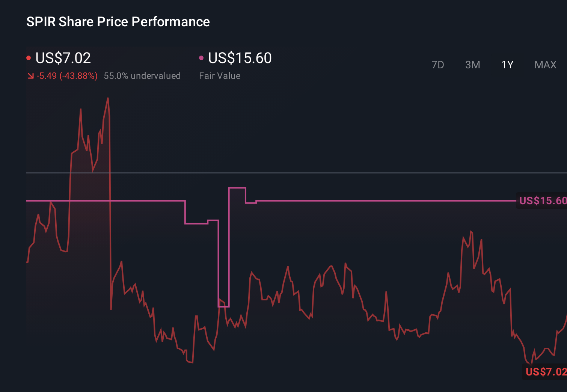Click the highest peak of the price line
This screenshot has width=567, height=392.
tap(108, 98)
